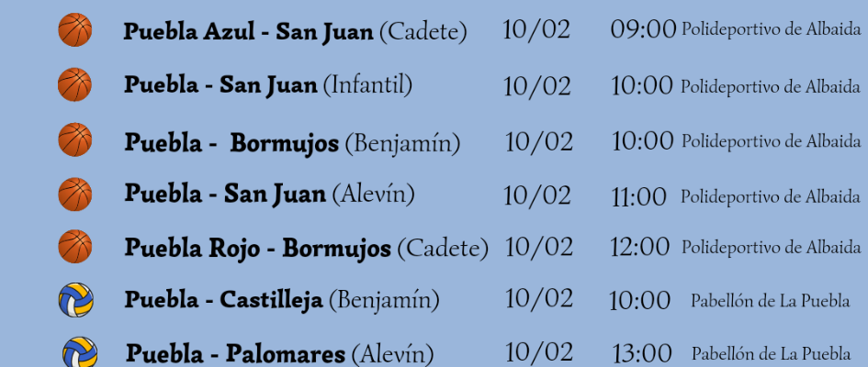The height and width of the screenshot is (367, 868).
Task: Click the Puebla Azul - San Juan (Cadete) match
Action: [295, 32]
